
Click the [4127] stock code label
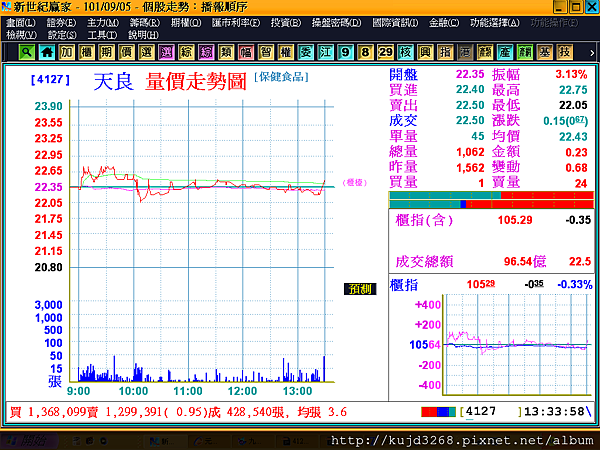click(50, 80)
